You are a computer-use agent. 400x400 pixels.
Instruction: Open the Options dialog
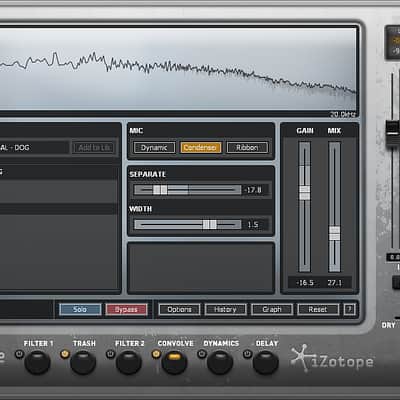pyautogui.click(x=179, y=309)
